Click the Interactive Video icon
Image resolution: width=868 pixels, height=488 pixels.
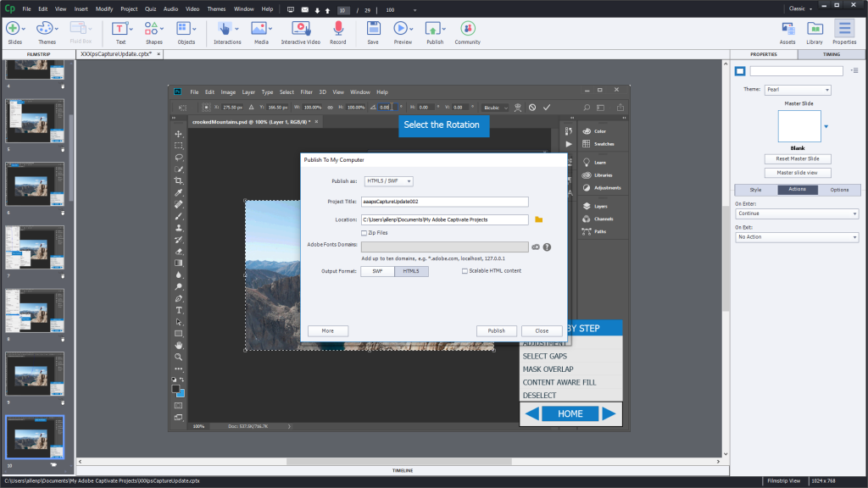[x=300, y=30]
